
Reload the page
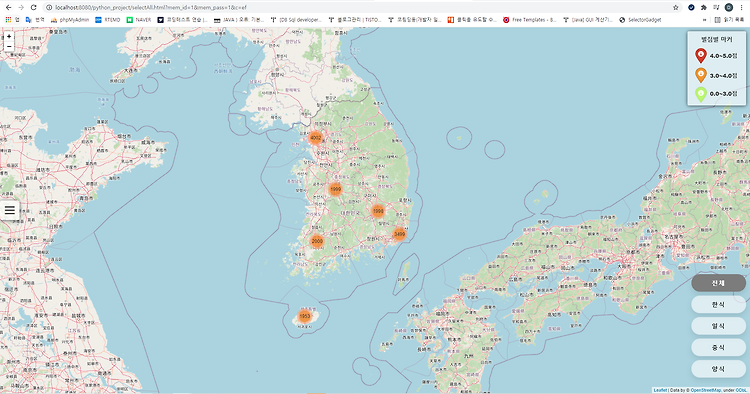coord(33,7)
